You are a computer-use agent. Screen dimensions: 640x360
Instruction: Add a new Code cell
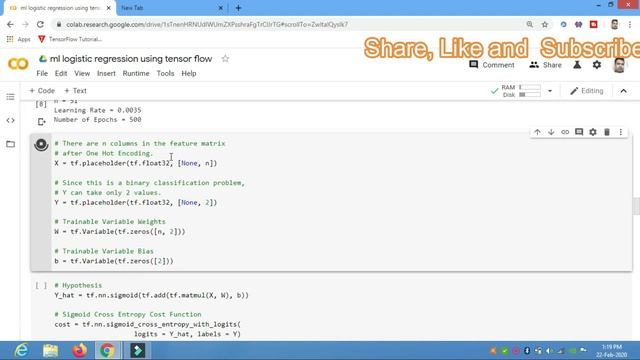click(42, 91)
